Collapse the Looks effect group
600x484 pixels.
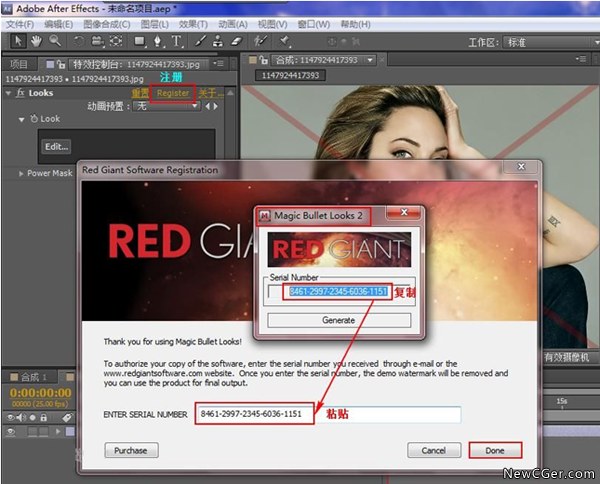click(x=8, y=93)
